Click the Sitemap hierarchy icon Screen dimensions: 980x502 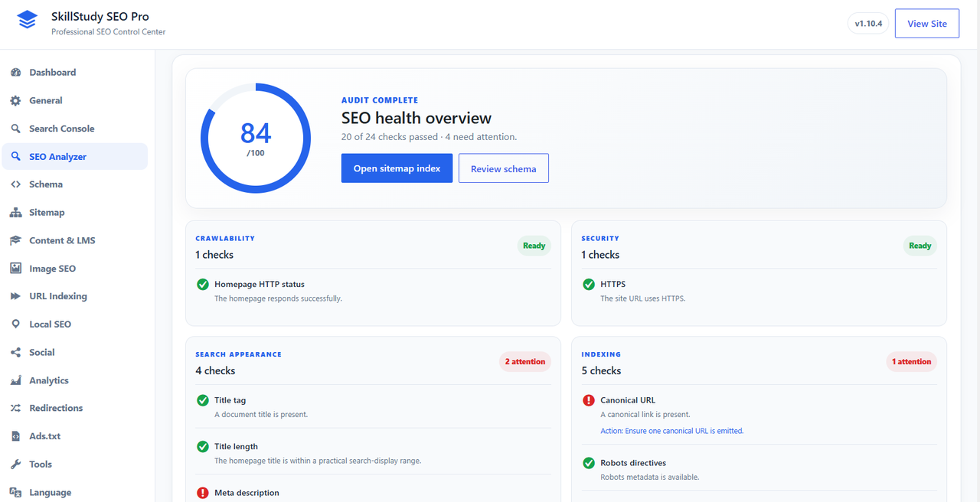(x=15, y=213)
